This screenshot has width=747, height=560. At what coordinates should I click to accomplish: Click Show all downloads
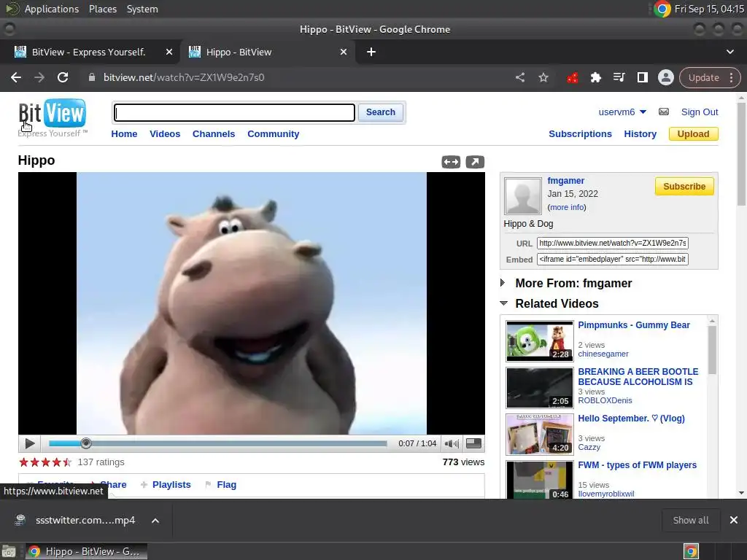(x=691, y=520)
